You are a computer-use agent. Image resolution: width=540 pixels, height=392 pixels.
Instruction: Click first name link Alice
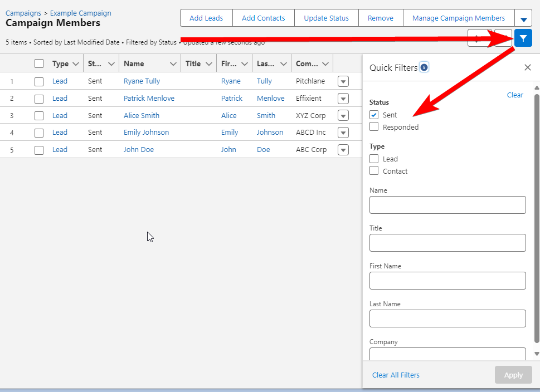pyautogui.click(x=228, y=116)
